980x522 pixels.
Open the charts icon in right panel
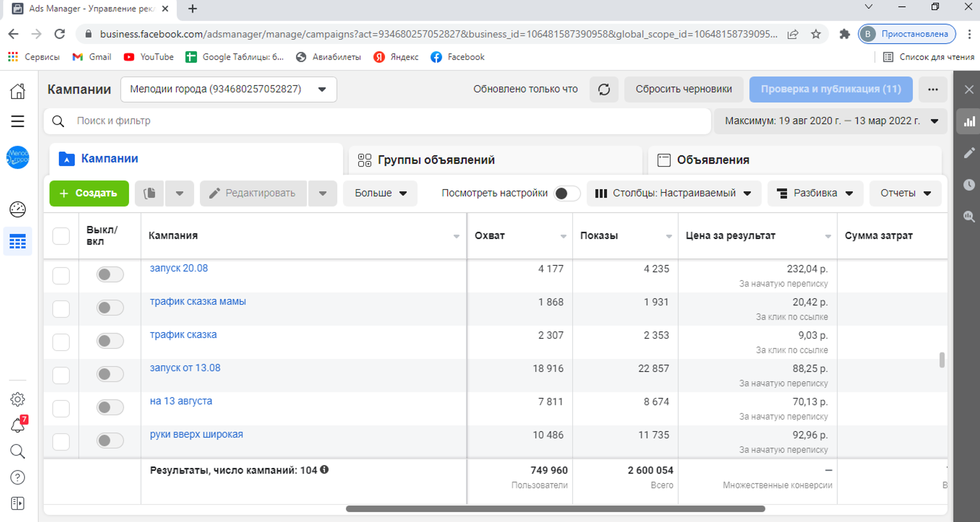[969, 122]
